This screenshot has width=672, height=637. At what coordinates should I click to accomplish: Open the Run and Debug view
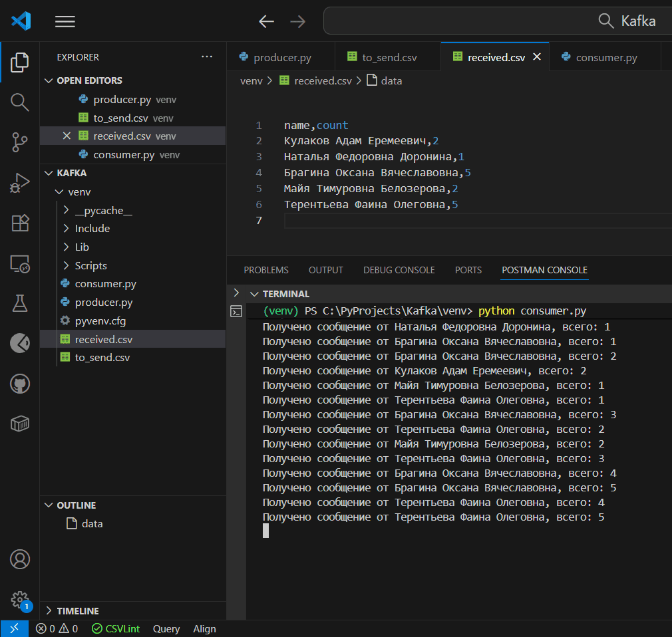point(20,182)
